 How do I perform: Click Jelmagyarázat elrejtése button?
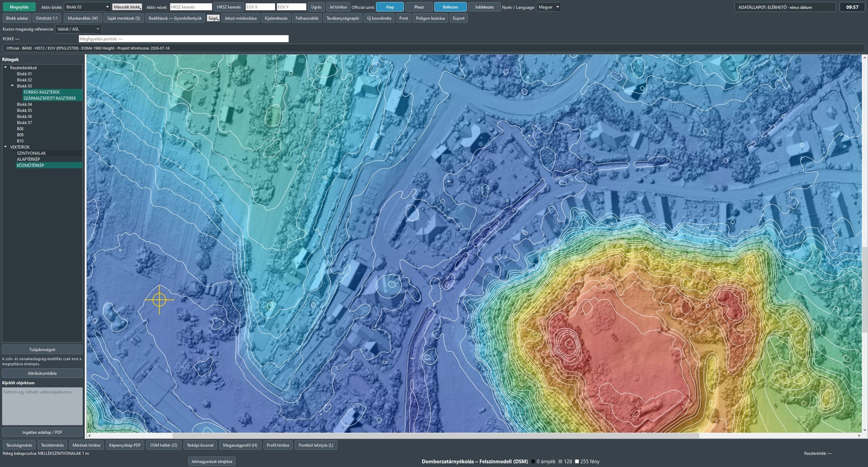pos(212,462)
